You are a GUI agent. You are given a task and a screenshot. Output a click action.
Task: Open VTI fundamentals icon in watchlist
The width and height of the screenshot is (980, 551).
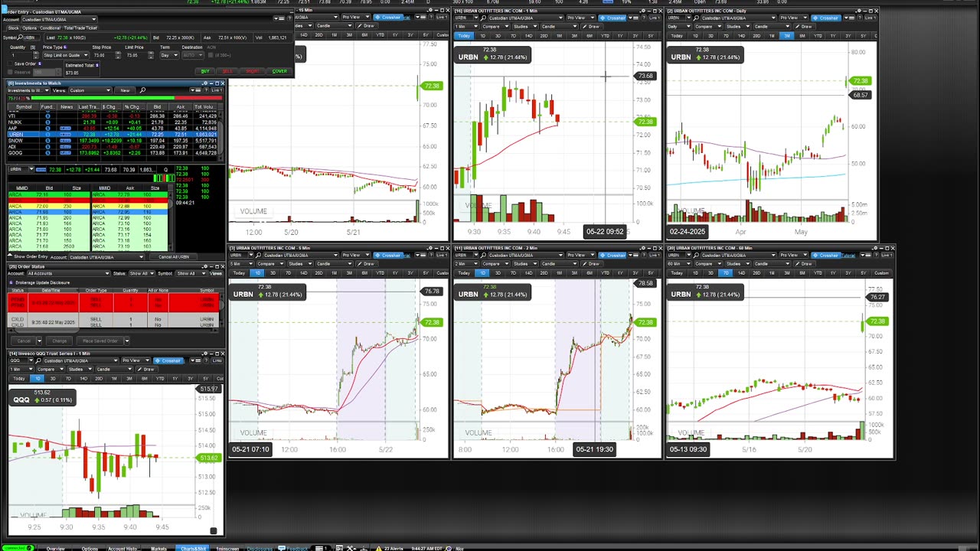47,116
